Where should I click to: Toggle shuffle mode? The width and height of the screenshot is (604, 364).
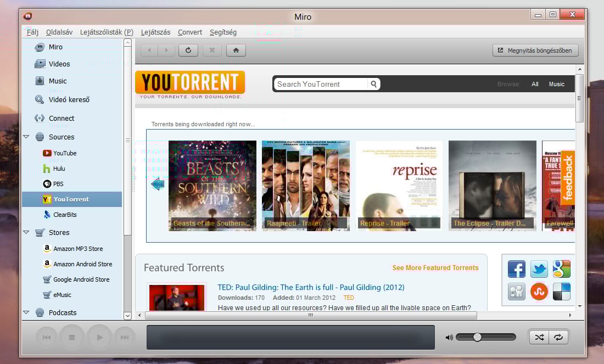coord(539,338)
